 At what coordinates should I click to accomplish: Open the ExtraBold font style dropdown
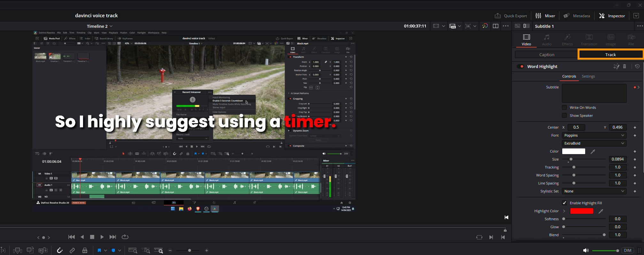(x=594, y=143)
